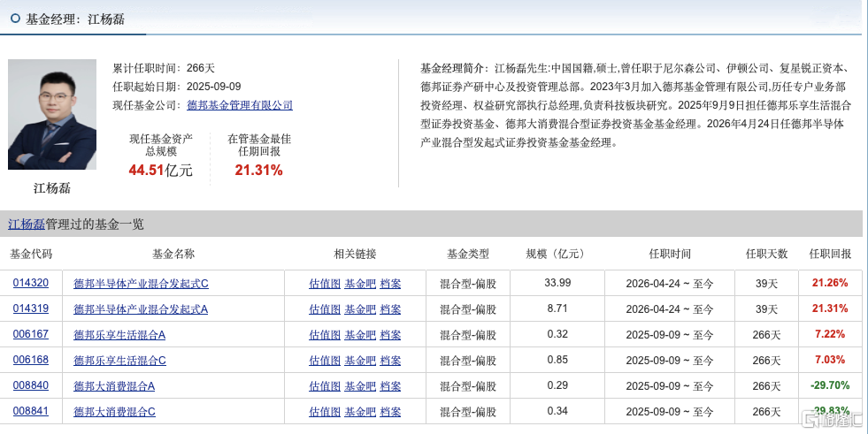
Task: Click fund manager 江杨磊's photo
Action: [52, 114]
